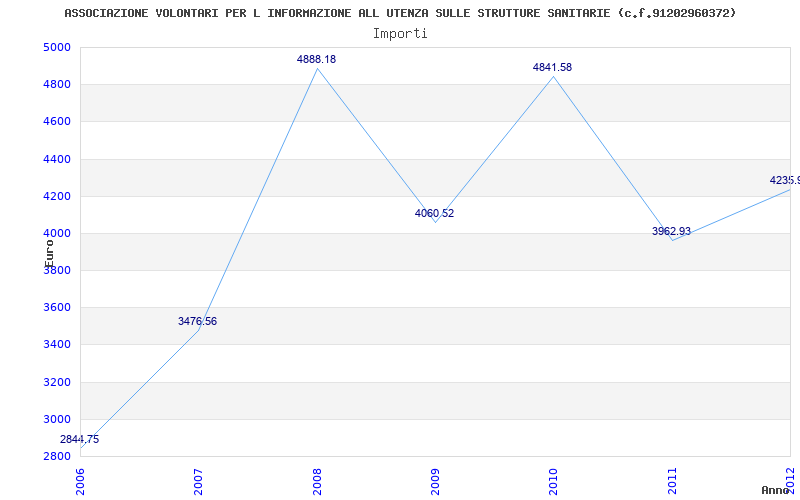This screenshot has height=500, width=800.
Task: Click y-axis tick 3600
Action: (x=56, y=308)
